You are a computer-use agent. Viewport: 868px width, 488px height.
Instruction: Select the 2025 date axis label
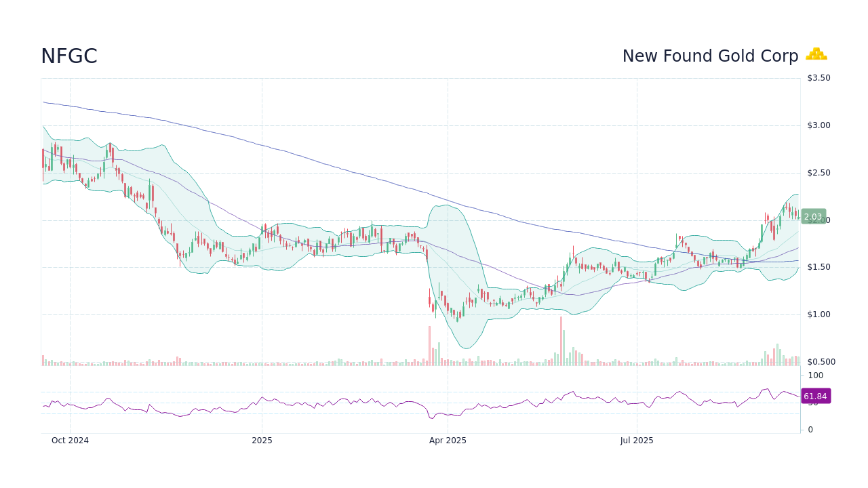[262, 441]
